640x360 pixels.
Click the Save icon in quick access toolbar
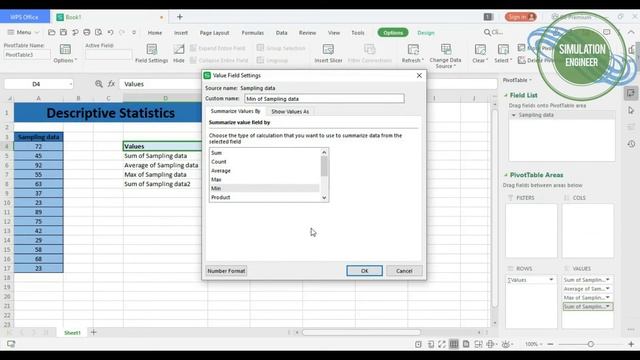pos(63,32)
